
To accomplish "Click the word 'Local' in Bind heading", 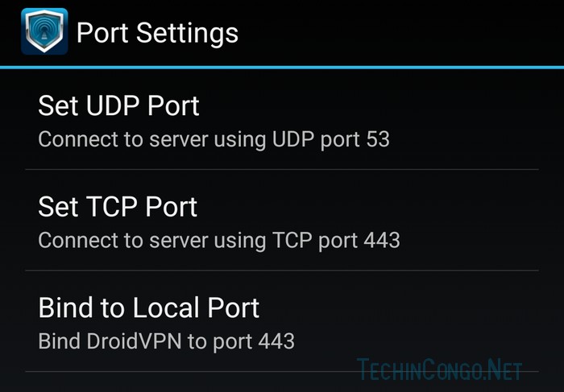I will point(166,307).
